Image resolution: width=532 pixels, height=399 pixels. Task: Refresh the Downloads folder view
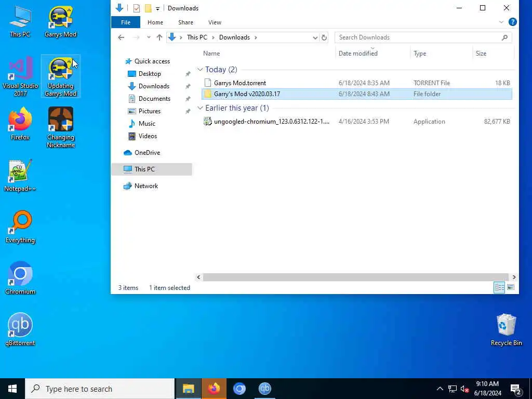tap(324, 37)
